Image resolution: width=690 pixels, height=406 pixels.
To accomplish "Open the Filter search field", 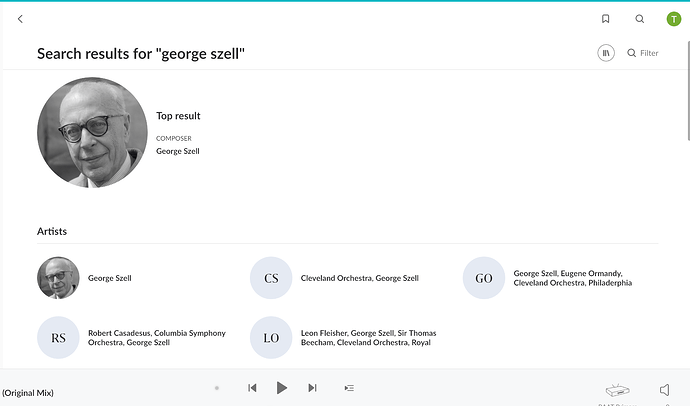I will 643,53.
